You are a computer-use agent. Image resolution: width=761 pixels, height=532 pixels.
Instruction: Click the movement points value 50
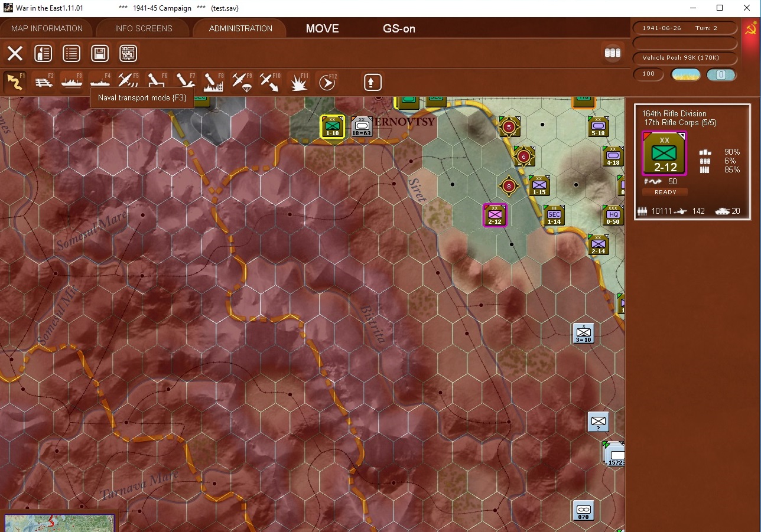(x=672, y=182)
